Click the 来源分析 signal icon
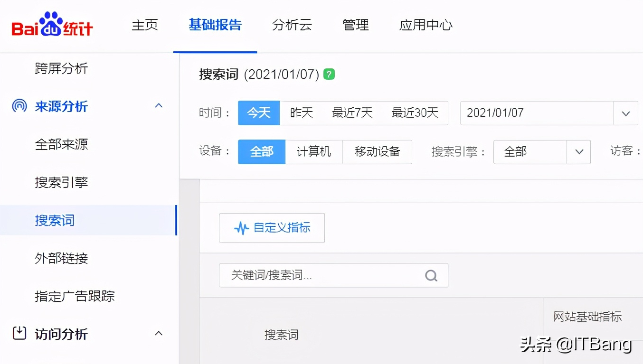 point(19,106)
